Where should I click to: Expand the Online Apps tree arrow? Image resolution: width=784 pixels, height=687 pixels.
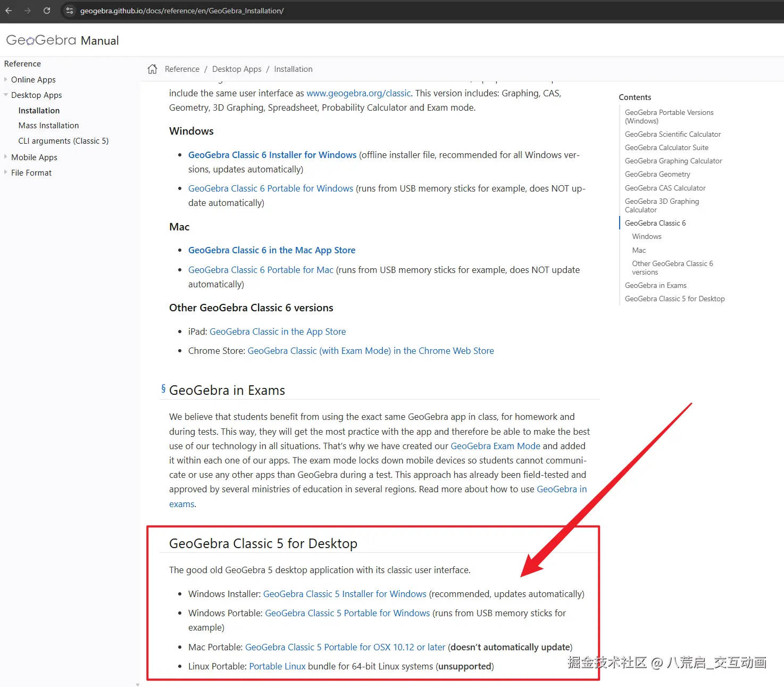6,79
